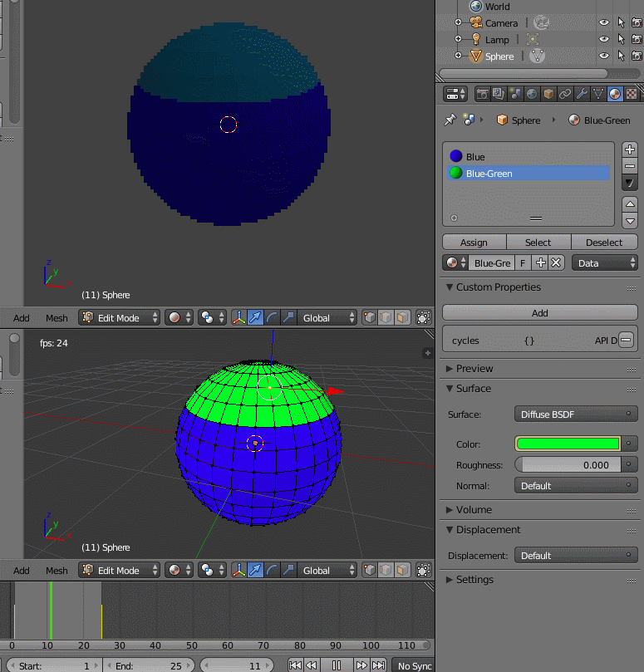Select vertex select mode in upper viewport
This screenshot has width=644, height=672.
[370, 317]
